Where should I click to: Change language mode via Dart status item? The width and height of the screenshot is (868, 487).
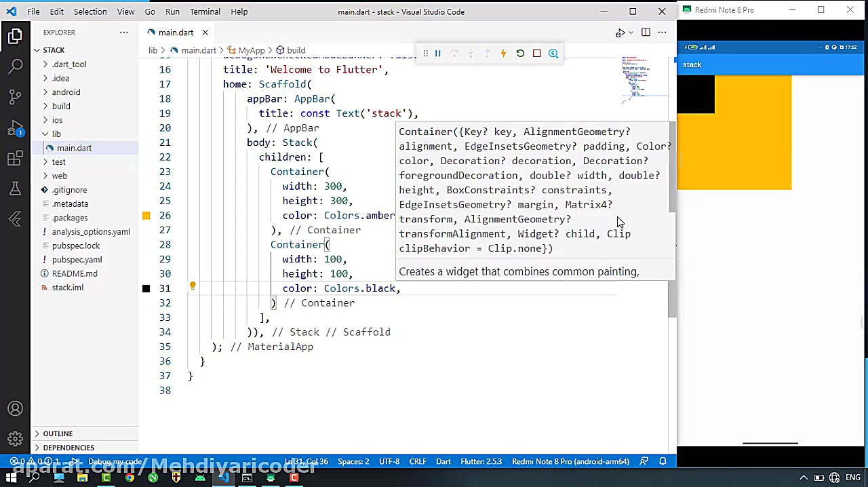(x=443, y=461)
